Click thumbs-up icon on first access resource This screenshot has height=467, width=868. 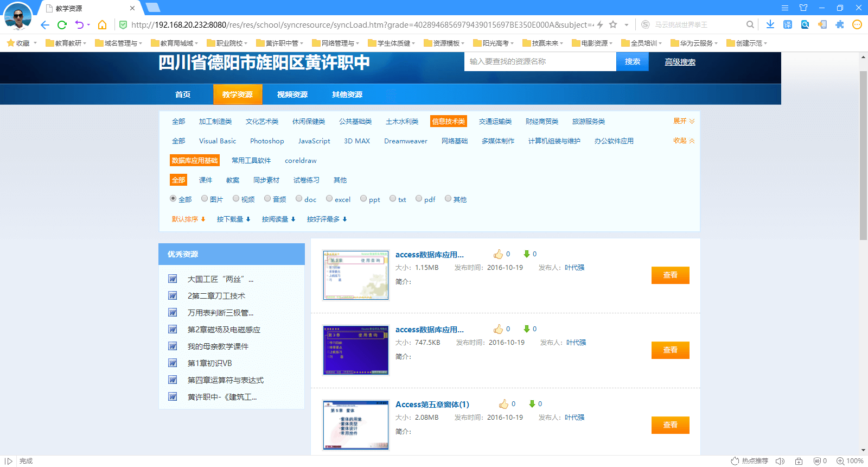coord(498,254)
